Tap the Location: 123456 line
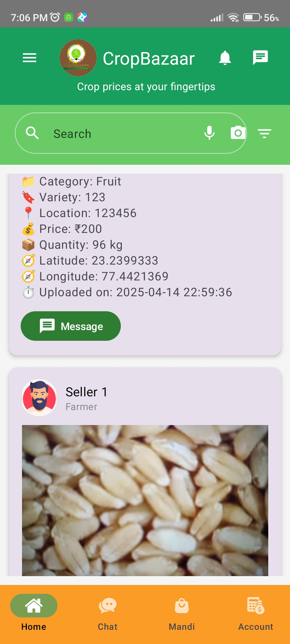Screen dimensions: 290x644 88,213
